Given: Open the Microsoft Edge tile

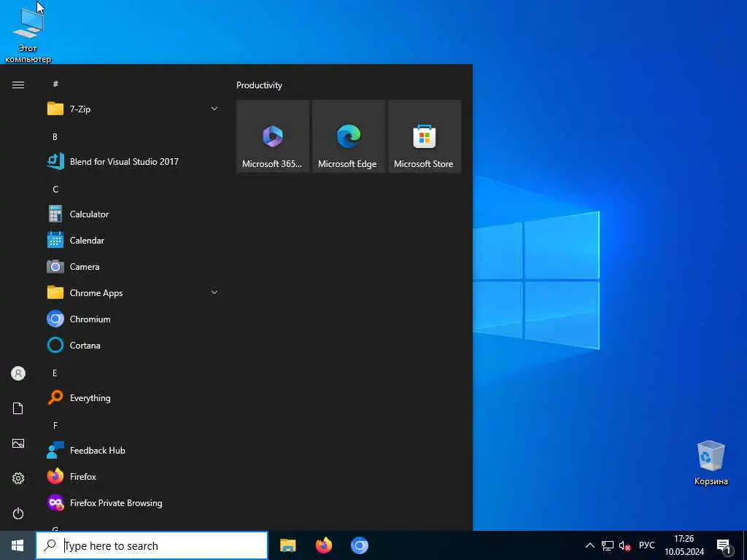Looking at the screenshot, I should pyautogui.click(x=348, y=136).
